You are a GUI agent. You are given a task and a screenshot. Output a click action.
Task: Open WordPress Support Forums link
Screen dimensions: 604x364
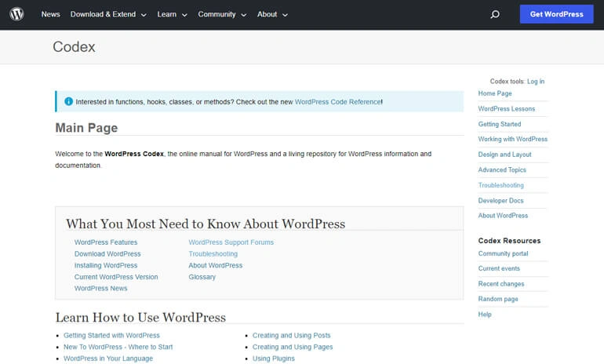(231, 242)
